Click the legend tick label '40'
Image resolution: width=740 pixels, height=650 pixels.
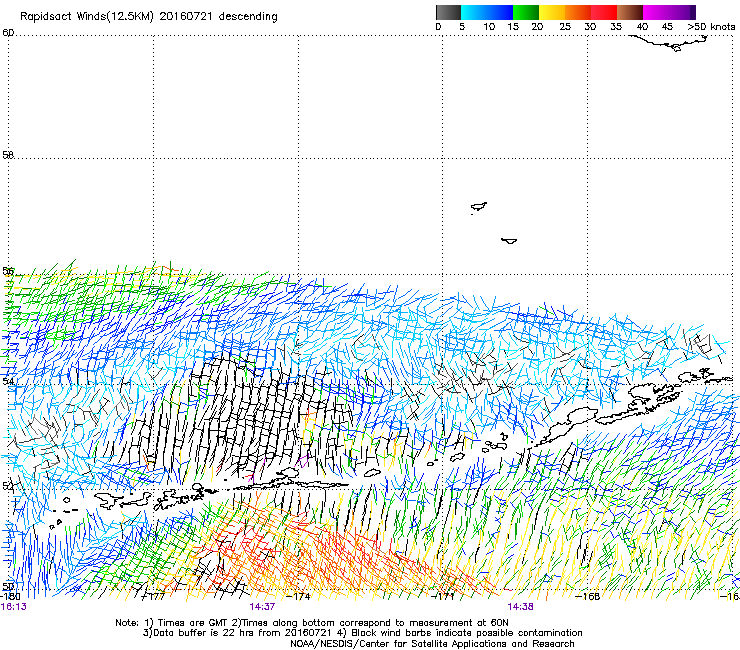[642, 27]
